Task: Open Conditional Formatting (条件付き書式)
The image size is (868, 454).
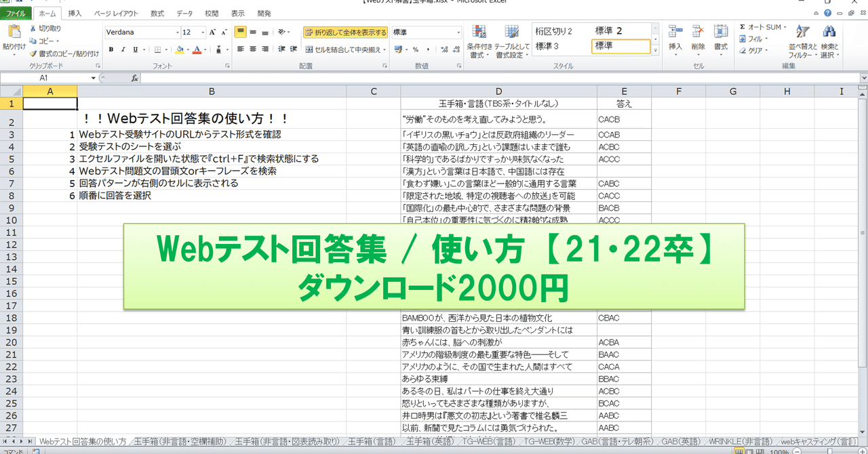Action: pos(480,41)
